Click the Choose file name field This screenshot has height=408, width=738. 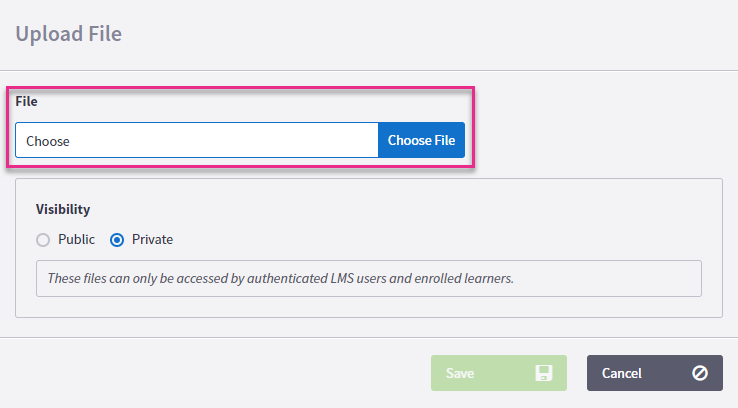coord(197,140)
